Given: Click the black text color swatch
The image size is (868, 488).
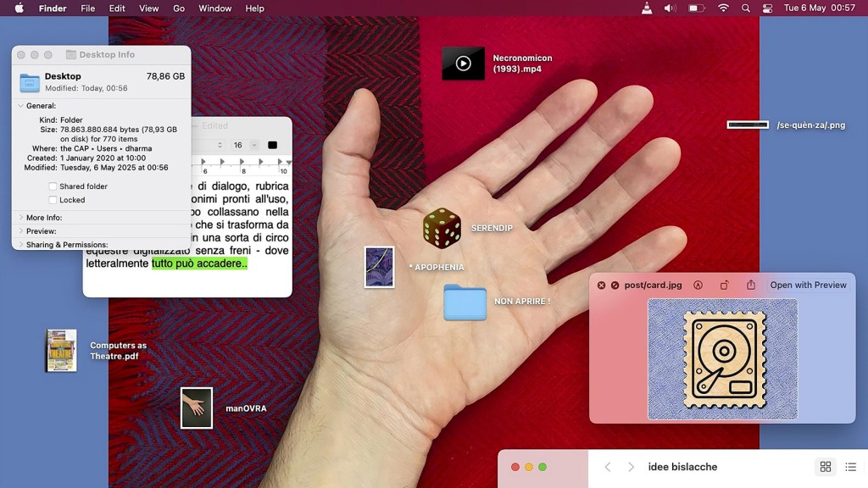Looking at the screenshot, I should [x=272, y=145].
